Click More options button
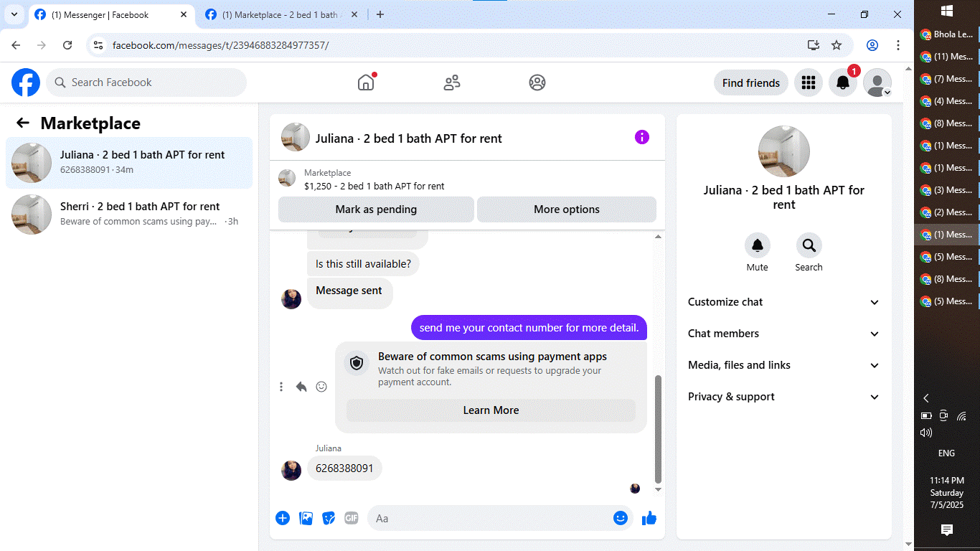This screenshot has height=551, width=980. pos(567,209)
